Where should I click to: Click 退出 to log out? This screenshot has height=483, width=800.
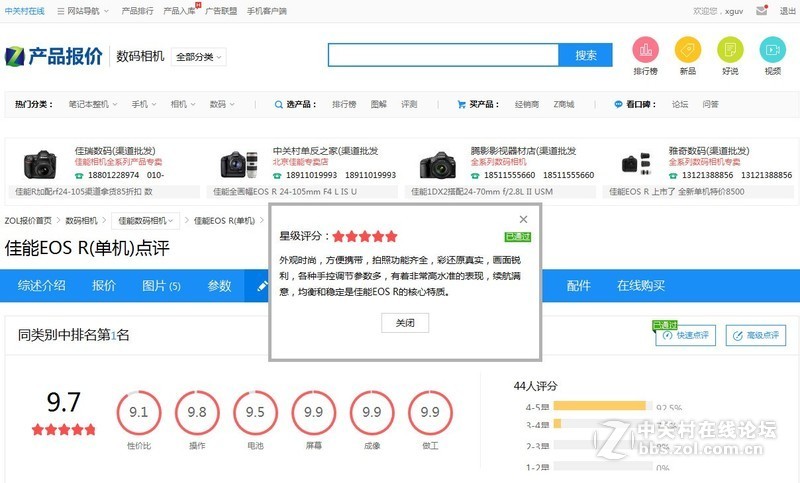pyautogui.click(x=787, y=11)
